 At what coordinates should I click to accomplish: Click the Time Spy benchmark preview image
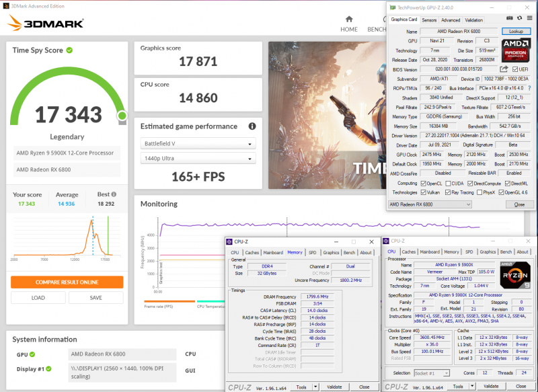pos(326,114)
